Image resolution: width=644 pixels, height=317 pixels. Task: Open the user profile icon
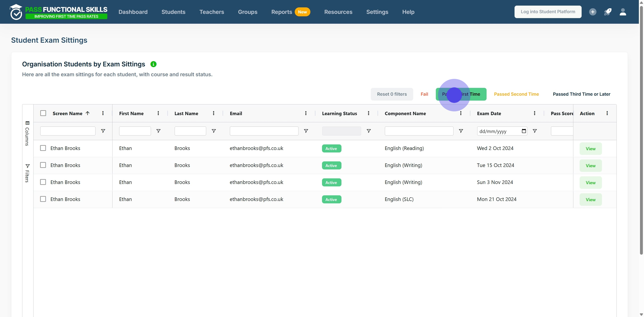[623, 12]
